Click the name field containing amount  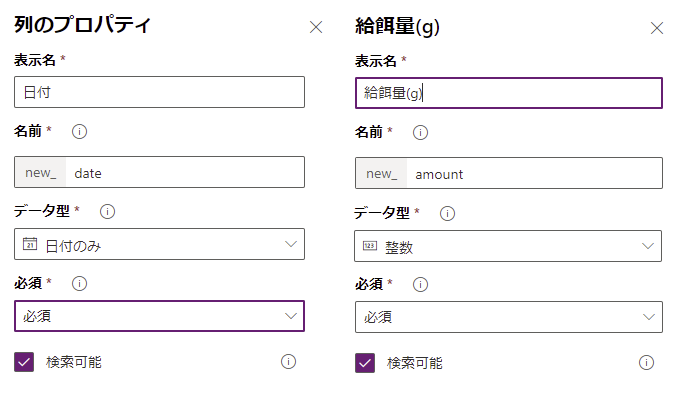pos(509,173)
